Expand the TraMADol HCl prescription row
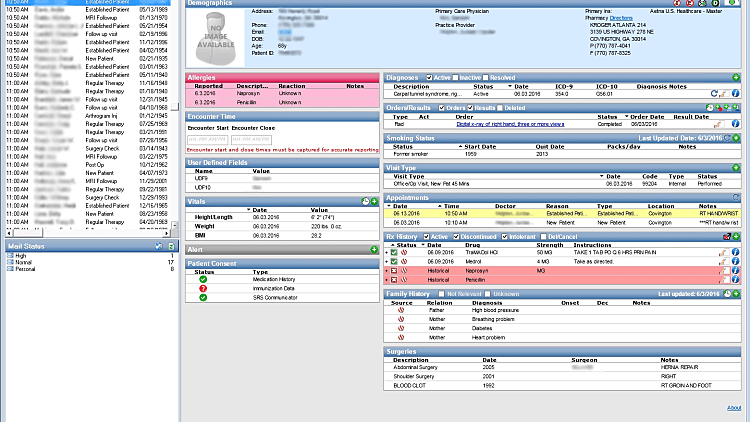 tap(387, 253)
